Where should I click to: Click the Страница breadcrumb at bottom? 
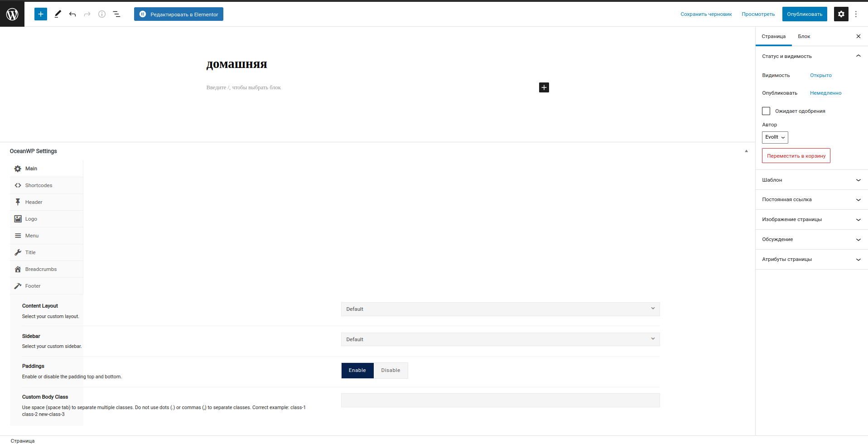[x=23, y=440]
